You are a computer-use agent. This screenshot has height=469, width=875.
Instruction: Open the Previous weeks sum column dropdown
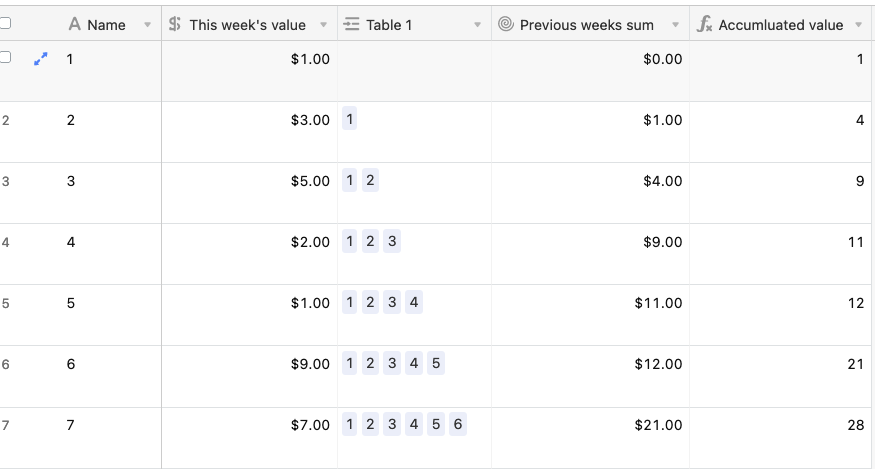coord(675,25)
